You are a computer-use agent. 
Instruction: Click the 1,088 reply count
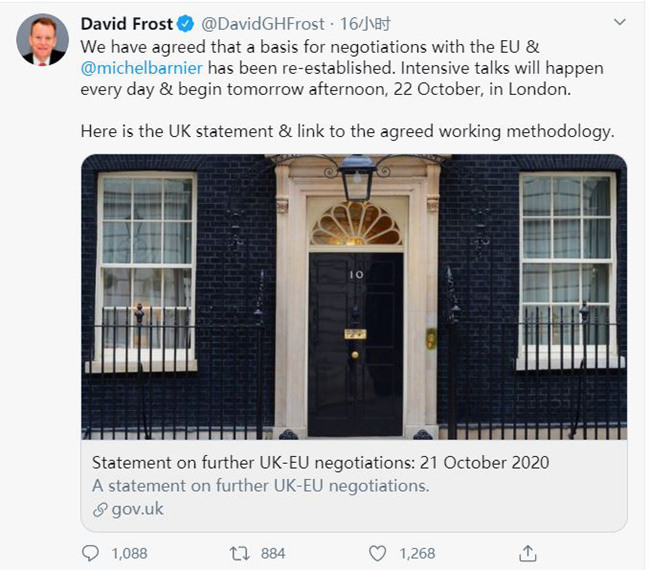coord(129,553)
